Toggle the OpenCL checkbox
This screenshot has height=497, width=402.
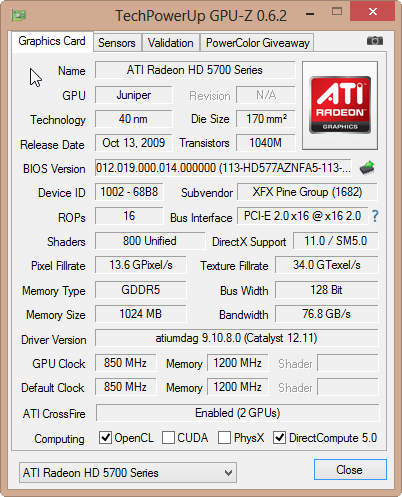pos(105,438)
